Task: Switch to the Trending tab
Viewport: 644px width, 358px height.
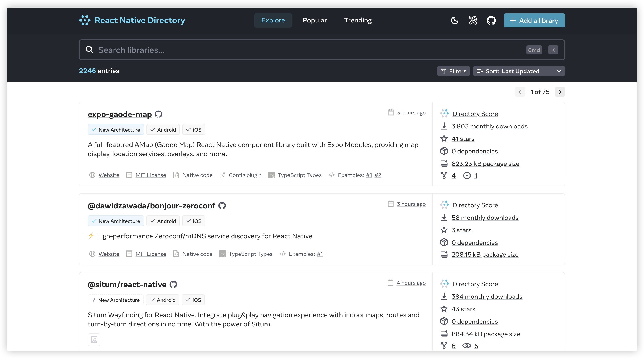Action: point(358,20)
